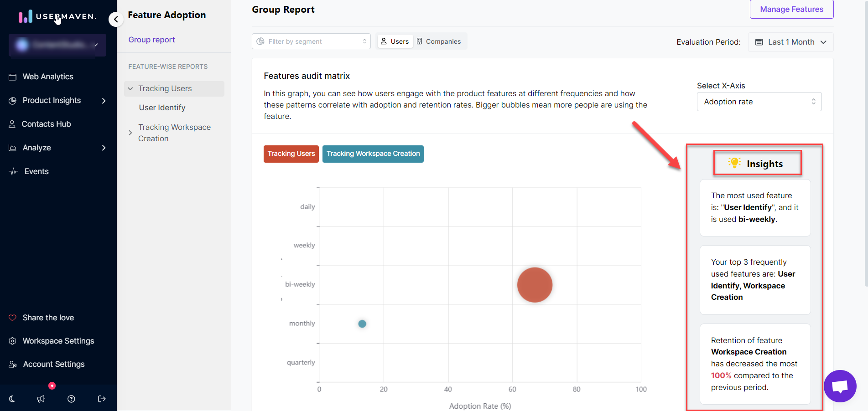Open the Evaluation Period Last 1 Month dropdown
868x411 pixels.
pos(790,42)
